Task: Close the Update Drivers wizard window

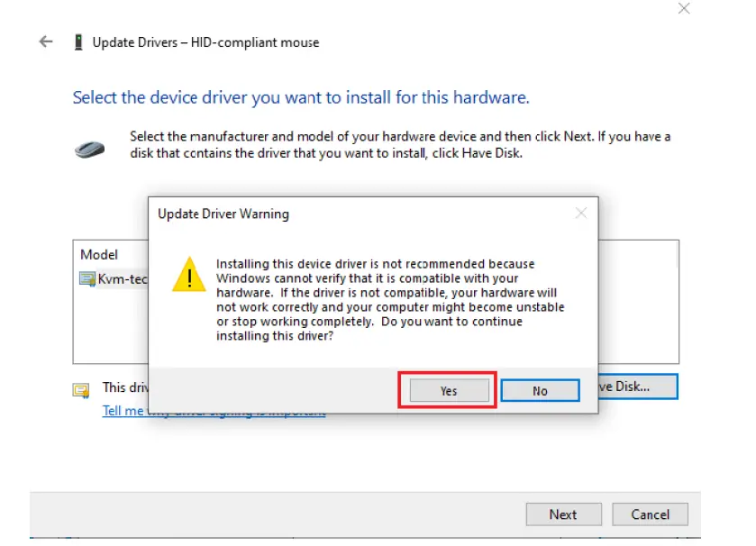Action: (684, 9)
